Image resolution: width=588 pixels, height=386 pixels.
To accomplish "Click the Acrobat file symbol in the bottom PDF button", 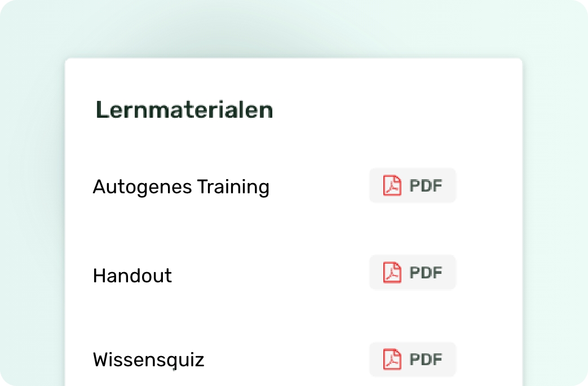I will (x=392, y=359).
